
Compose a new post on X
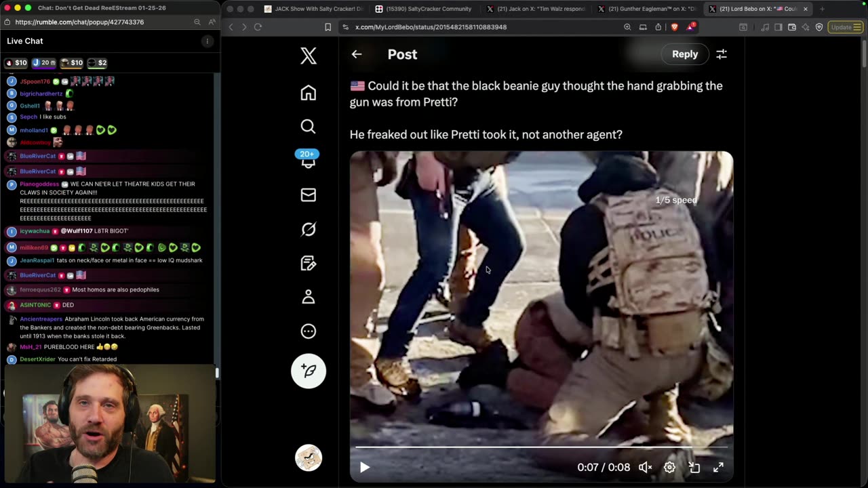309,371
